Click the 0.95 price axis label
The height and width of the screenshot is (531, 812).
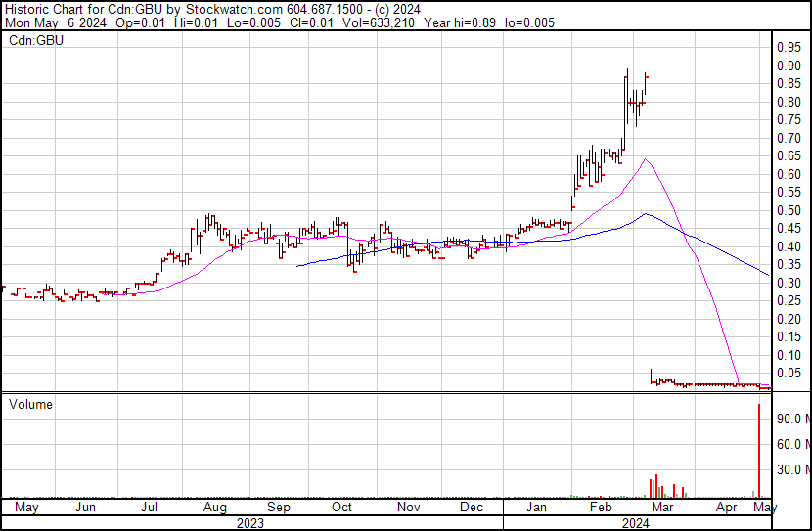pos(789,48)
